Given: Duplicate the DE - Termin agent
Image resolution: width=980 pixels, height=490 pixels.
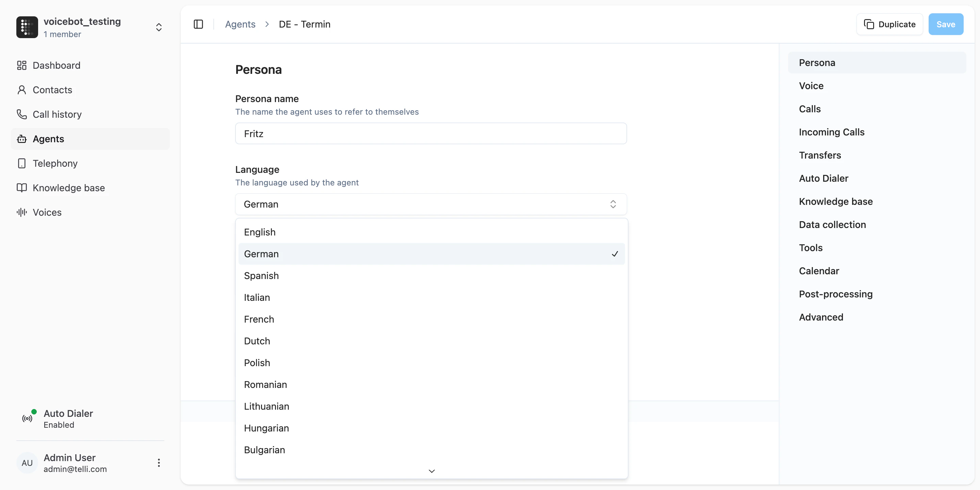Looking at the screenshot, I should coord(889,24).
